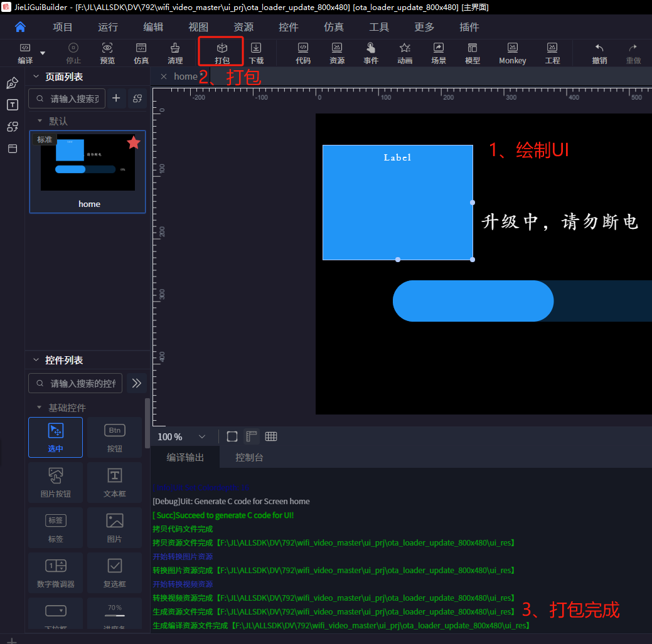Launch the Monkey test tool
Image resolution: width=652 pixels, height=644 pixels.
[512, 53]
